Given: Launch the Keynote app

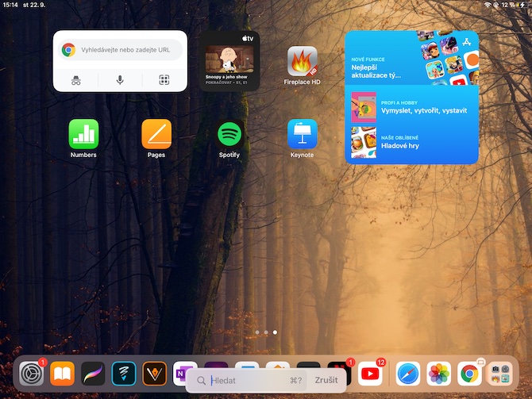Looking at the screenshot, I should pyautogui.click(x=303, y=134).
